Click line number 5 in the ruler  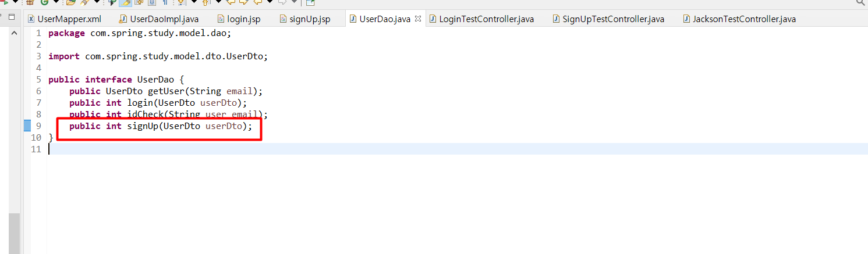[38, 80]
